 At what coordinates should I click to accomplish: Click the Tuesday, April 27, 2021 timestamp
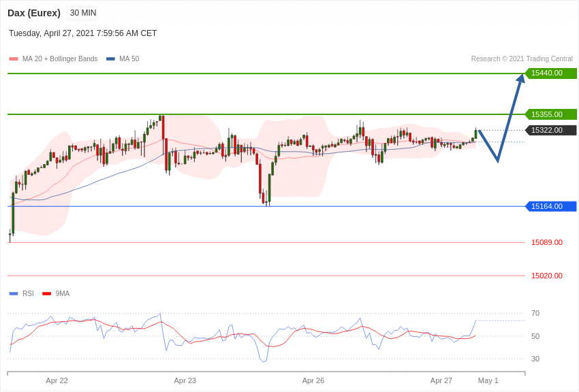coord(82,33)
